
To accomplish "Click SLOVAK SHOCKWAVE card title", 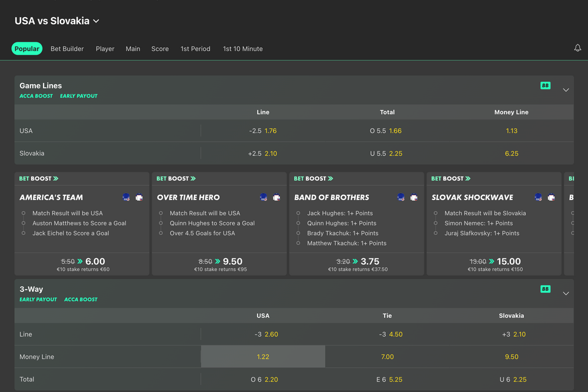I will (472, 198).
